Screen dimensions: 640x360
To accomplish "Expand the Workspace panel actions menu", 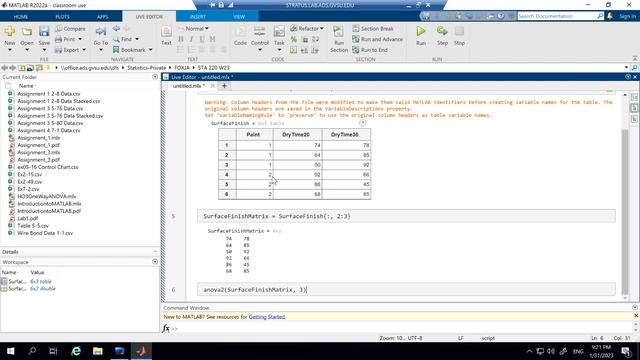I will tap(155, 262).
